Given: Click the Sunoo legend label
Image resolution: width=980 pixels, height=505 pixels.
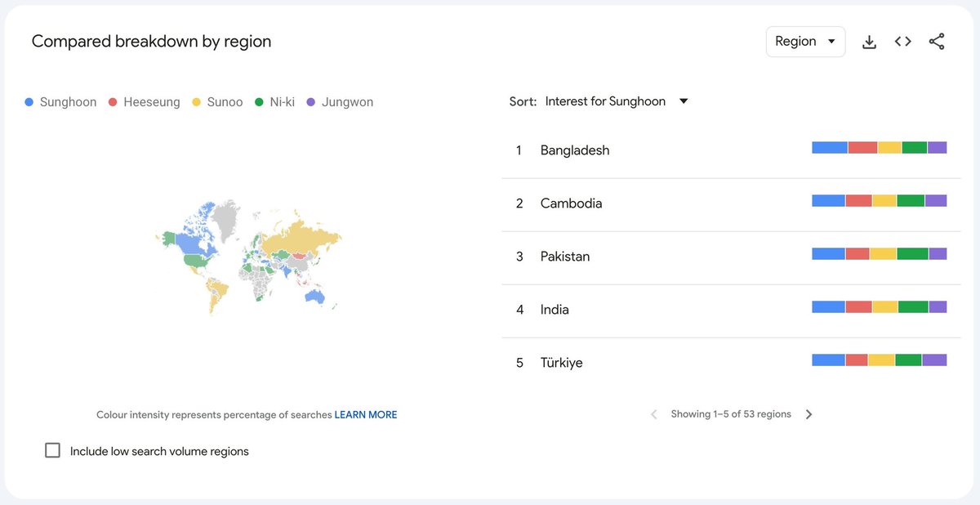Looking at the screenshot, I should [225, 102].
